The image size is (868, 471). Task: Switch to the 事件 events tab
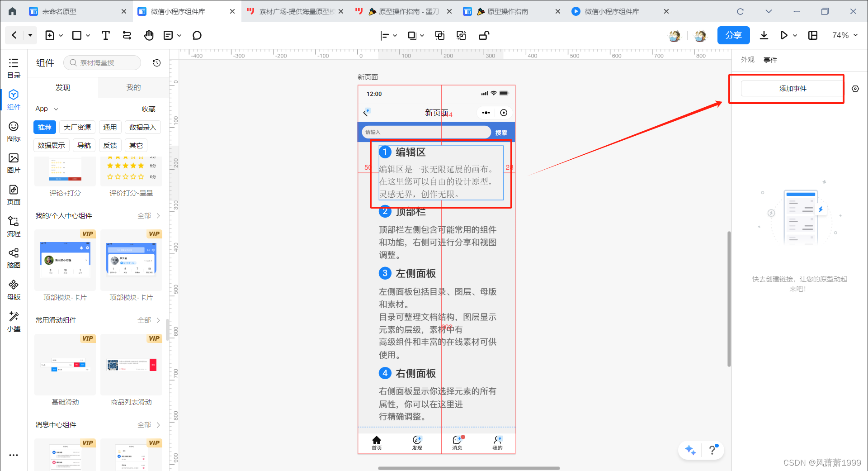point(770,60)
